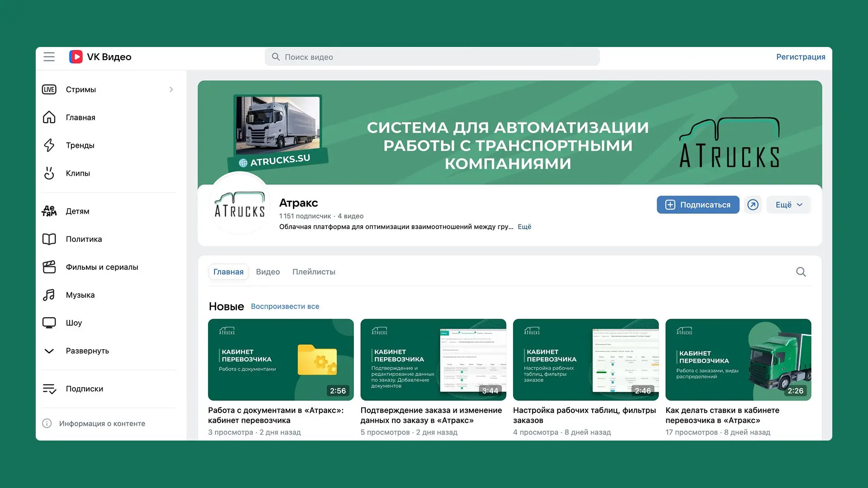Select the Главная channel tab
The image size is (868, 488).
click(228, 272)
